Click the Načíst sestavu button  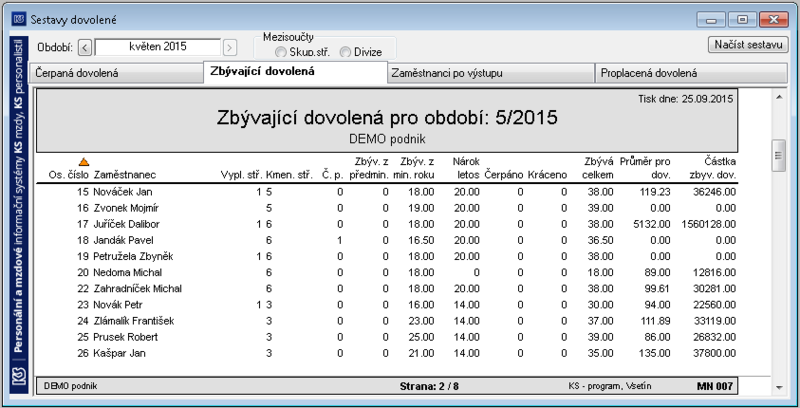click(x=748, y=44)
